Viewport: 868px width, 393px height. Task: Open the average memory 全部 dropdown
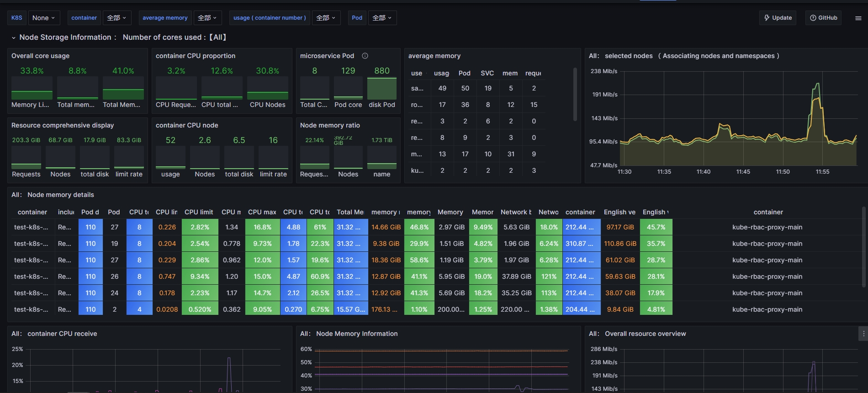click(207, 18)
